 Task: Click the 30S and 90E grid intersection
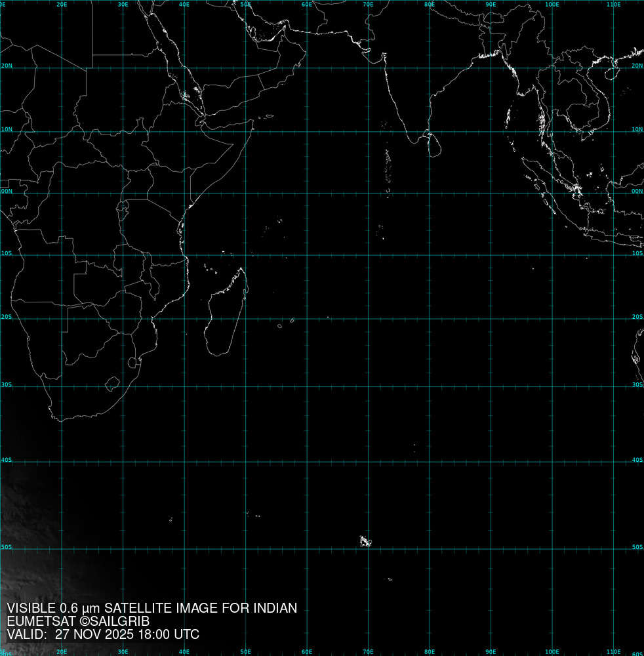tap(491, 386)
